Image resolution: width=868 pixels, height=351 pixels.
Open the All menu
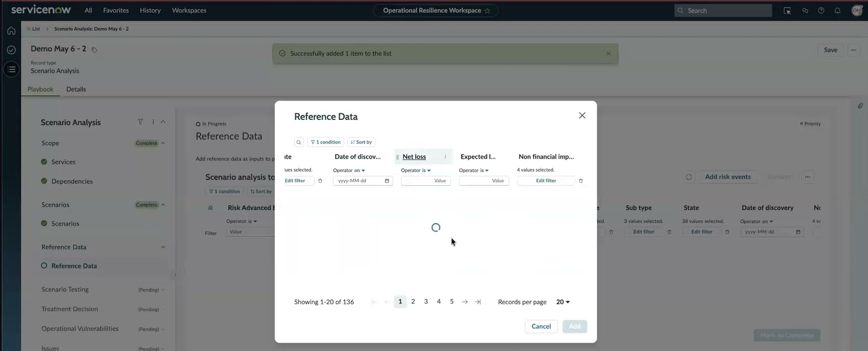[x=88, y=11]
